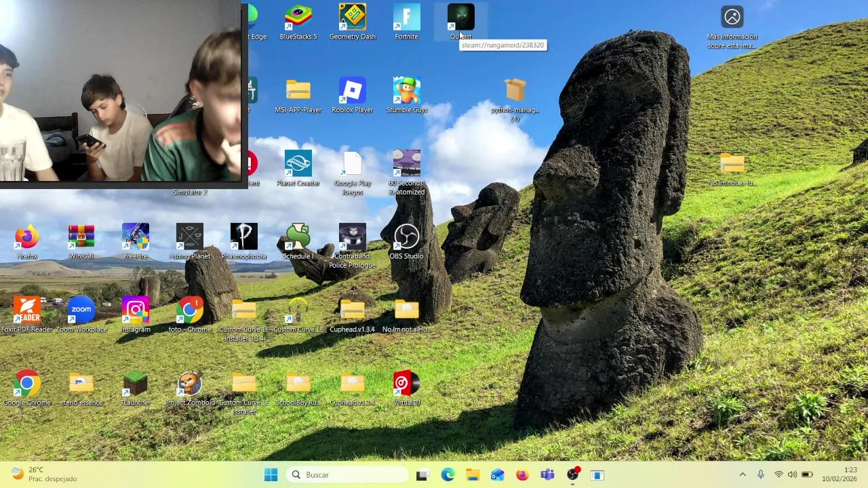Select the Custom Curve LE Installer 3.3.4 folder
The image size is (868, 488).
[x=244, y=320]
